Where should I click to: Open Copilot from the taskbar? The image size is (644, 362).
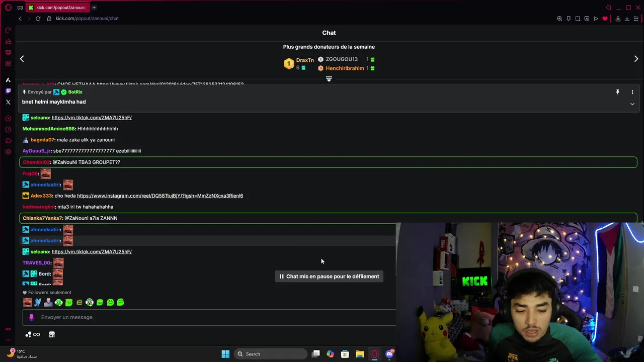(x=330, y=354)
